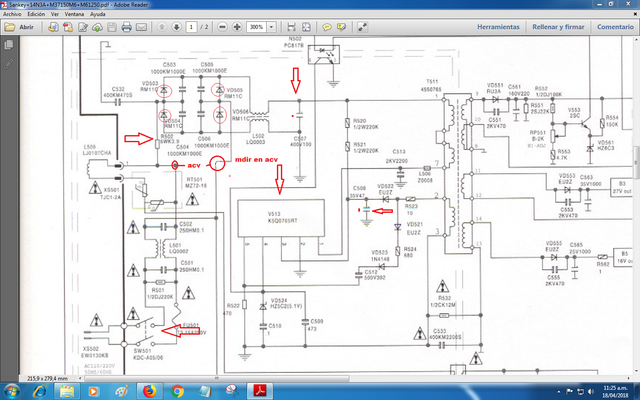Open the Archivo menu
The width and height of the screenshot is (640, 400).
pyautogui.click(x=12, y=14)
